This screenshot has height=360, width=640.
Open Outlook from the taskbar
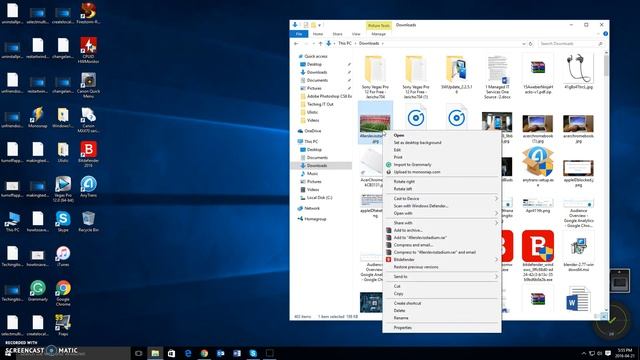click(220, 353)
